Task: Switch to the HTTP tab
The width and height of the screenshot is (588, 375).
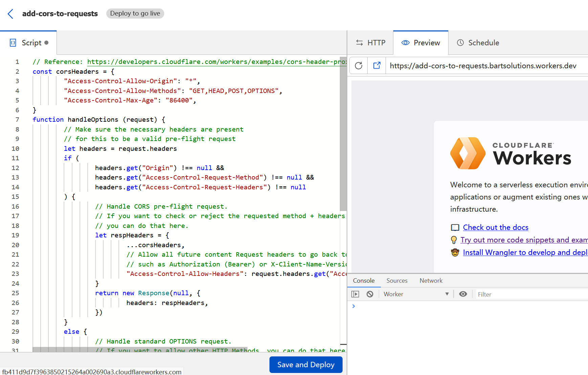Action: coord(370,43)
